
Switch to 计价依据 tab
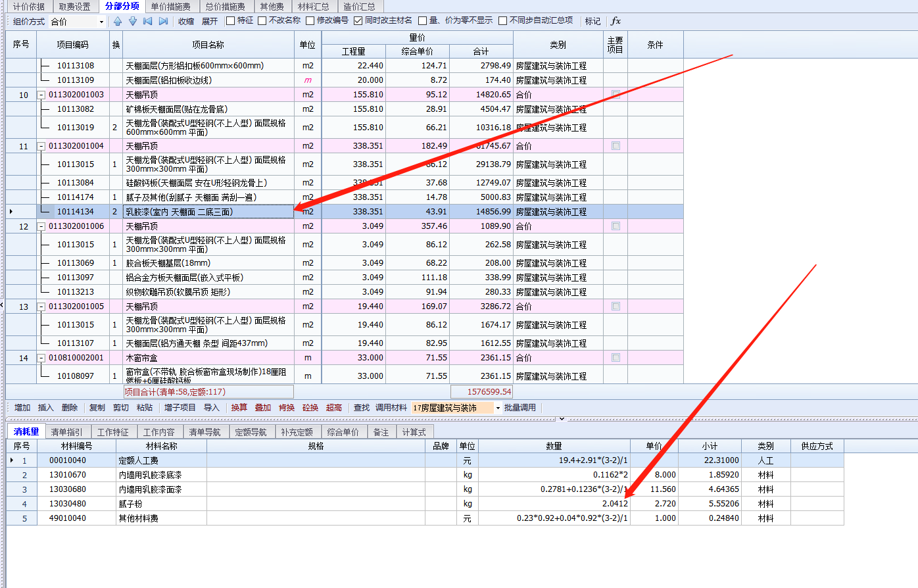pyautogui.click(x=29, y=7)
